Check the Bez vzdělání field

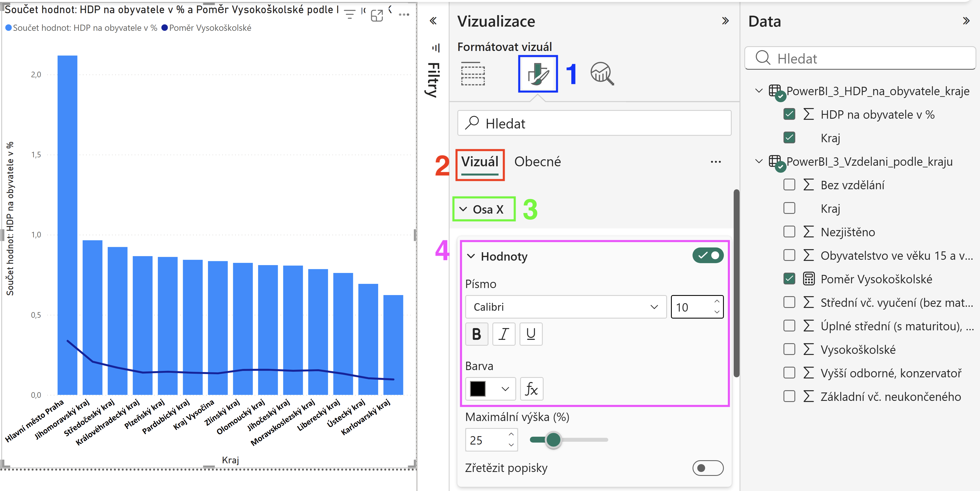[789, 185]
